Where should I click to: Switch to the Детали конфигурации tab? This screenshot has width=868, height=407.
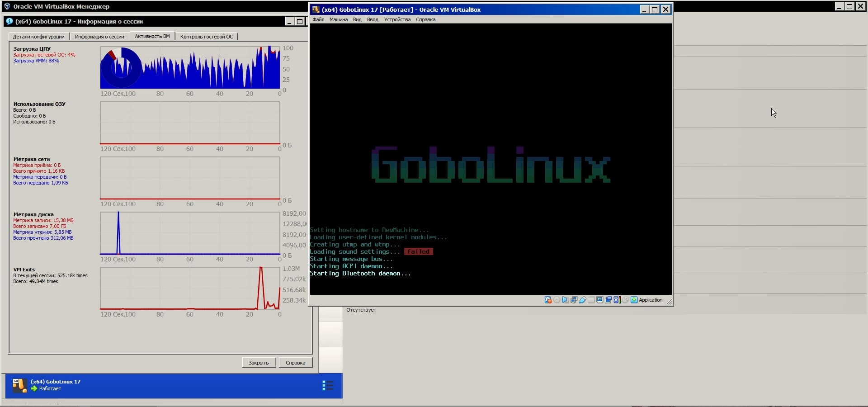pyautogui.click(x=39, y=37)
